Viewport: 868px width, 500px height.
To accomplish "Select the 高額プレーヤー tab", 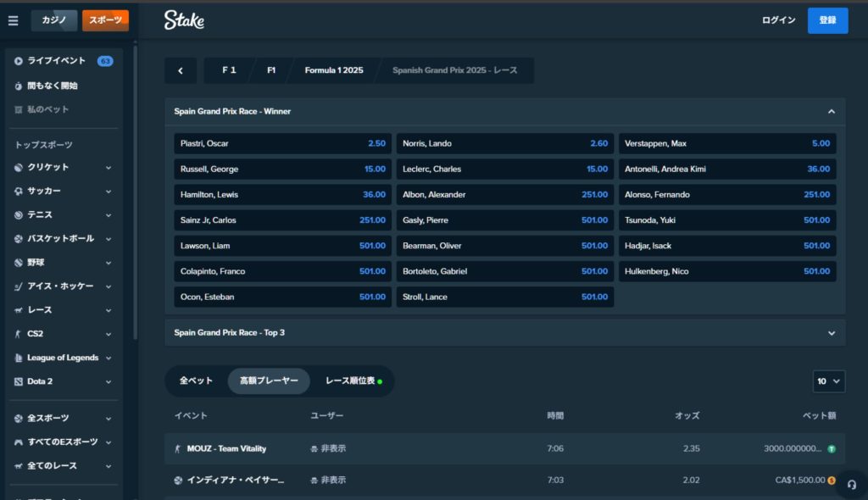I will (269, 381).
